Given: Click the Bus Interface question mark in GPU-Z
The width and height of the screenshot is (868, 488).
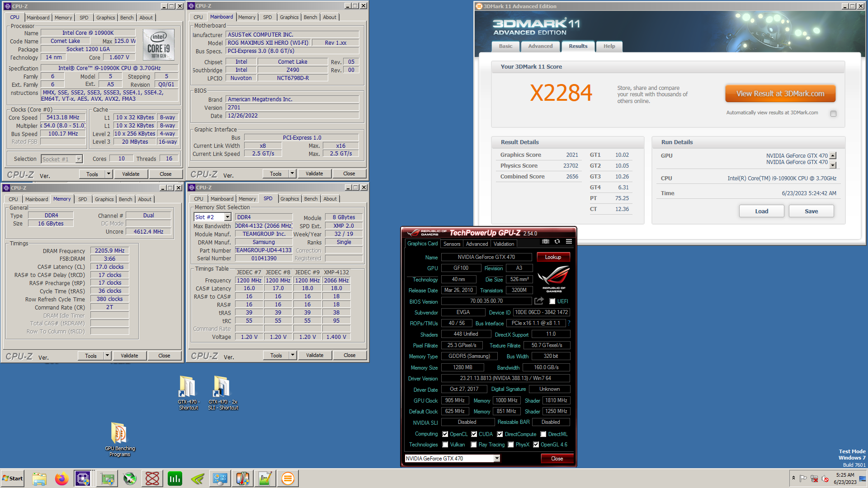Looking at the screenshot, I should point(569,323).
